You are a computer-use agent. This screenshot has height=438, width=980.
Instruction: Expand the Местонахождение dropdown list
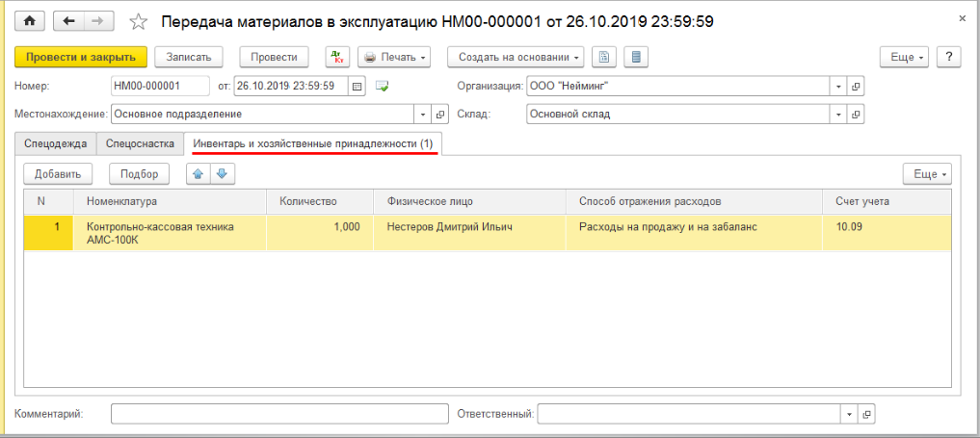click(x=423, y=115)
